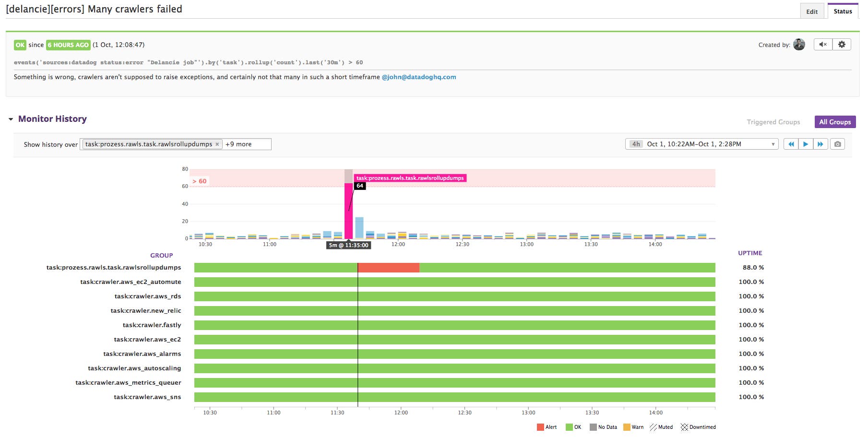Click the red Alert segment in rawlsrollupdumps row

(388, 268)
